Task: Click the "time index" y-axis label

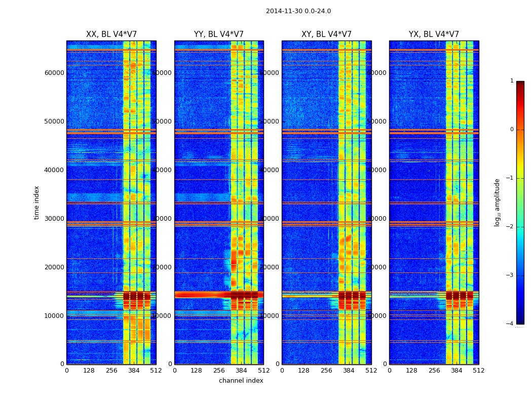Action: [36, 202]
